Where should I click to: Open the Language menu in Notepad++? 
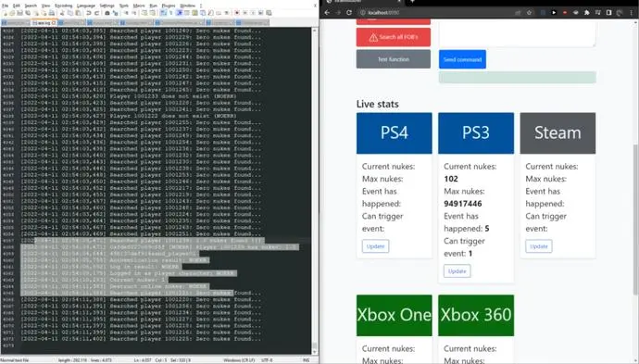pos(85,6)
